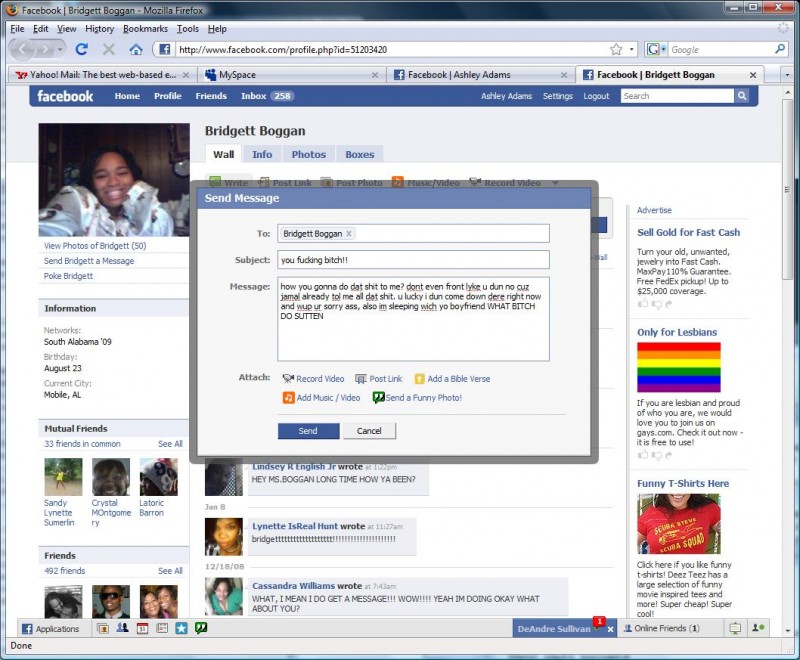Click Bridgett's profile picture
800x660 pixels.
coord(114,180)
